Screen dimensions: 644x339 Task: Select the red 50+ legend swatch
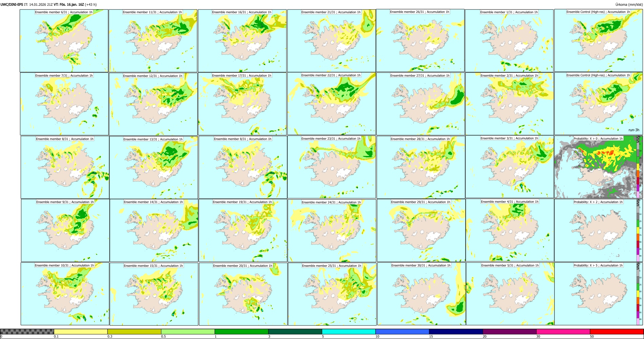tap(617, 332)
